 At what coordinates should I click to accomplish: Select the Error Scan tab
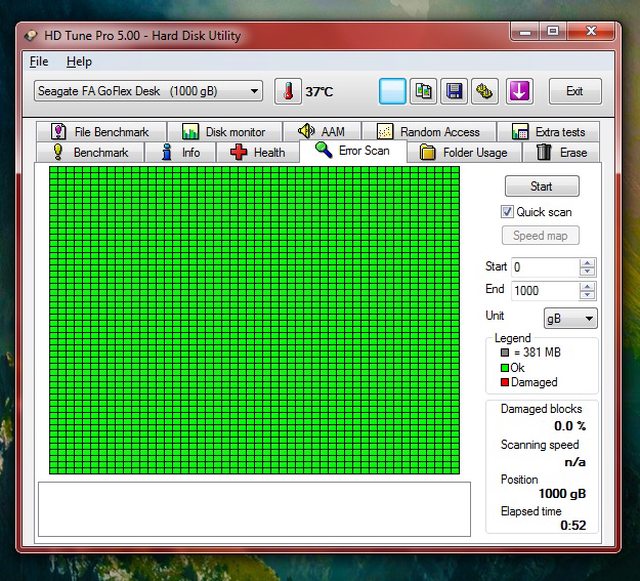coord(353,151)
